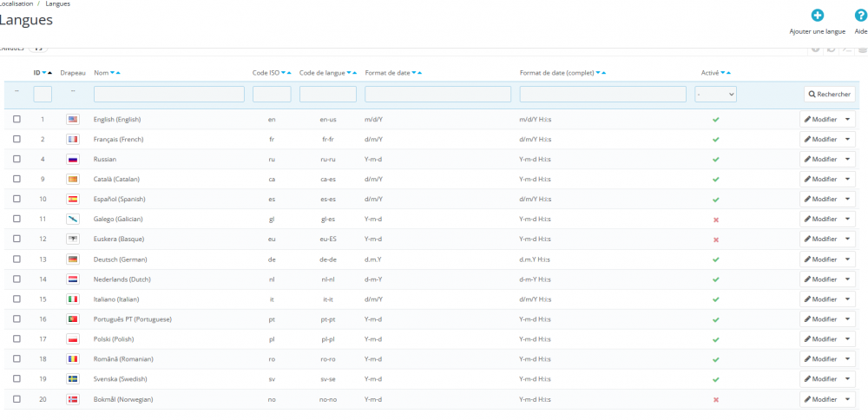
Task: Click the English flag icon
Action: [73, 119]
